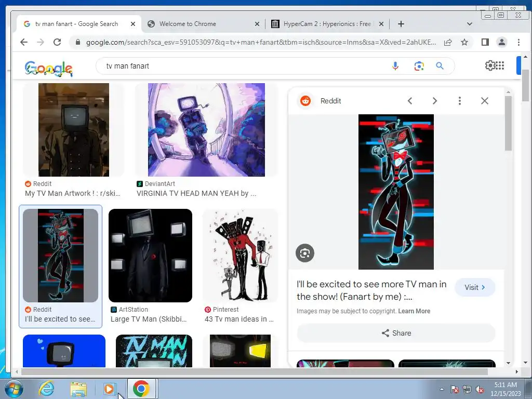Click the muted volume tray icon
The height and width of the screenshot is (399, 532).
coord(480,389)
